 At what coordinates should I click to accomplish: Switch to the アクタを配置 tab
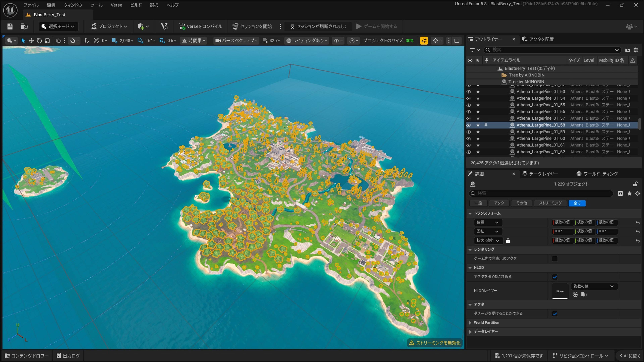[538, 39]
